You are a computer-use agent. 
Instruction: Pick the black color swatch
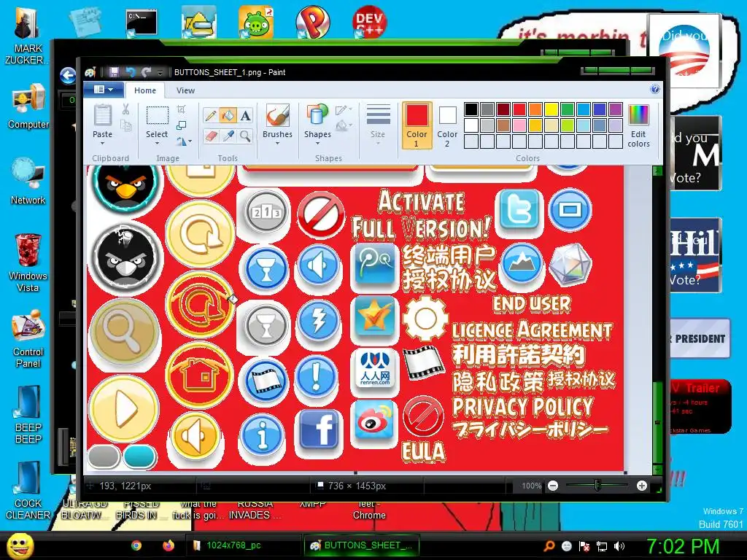click(471, 109)
